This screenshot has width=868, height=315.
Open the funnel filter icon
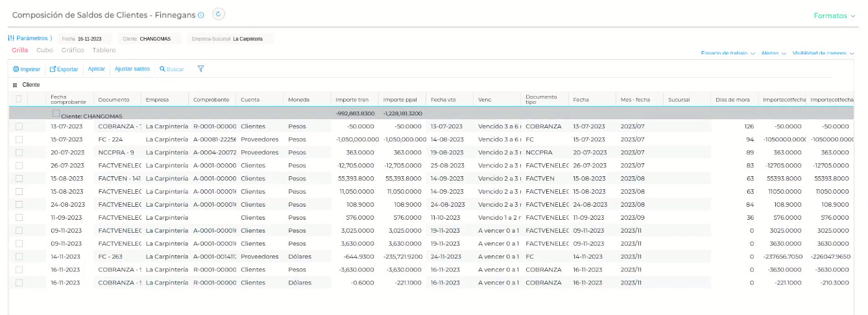click(x=201, y=69)
